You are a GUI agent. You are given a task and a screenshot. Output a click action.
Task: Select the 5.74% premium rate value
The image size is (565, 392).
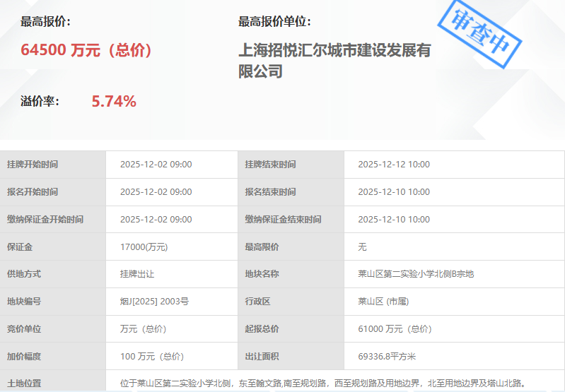114,102
